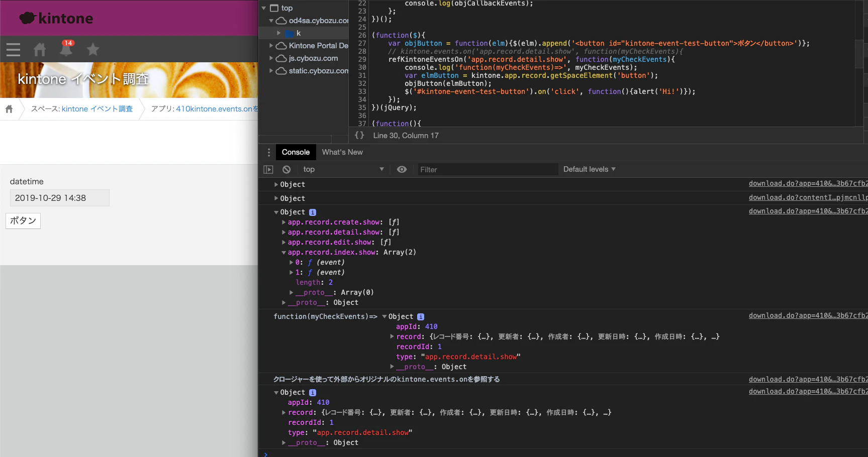
Task: Expand the js.cybozu.com node
Action: click(271, 58)
